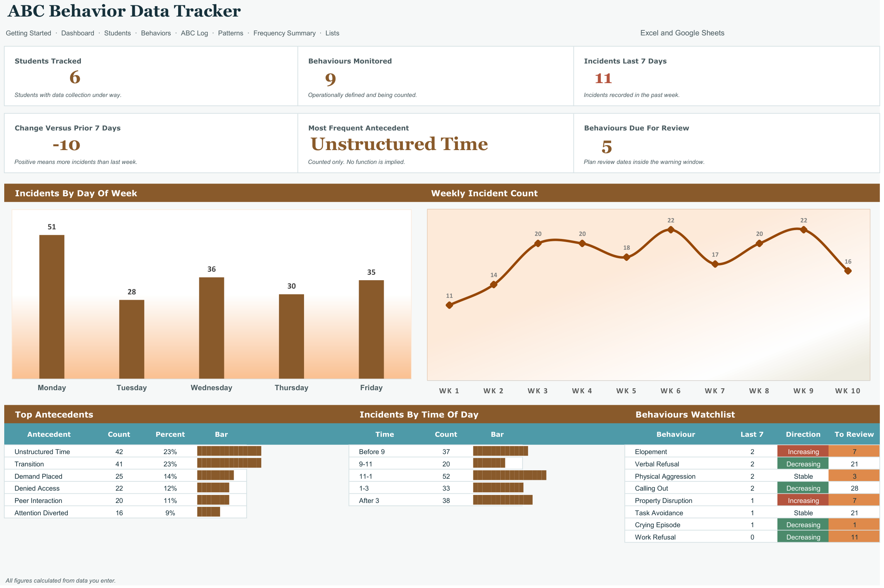Select the change value -10

66,145
